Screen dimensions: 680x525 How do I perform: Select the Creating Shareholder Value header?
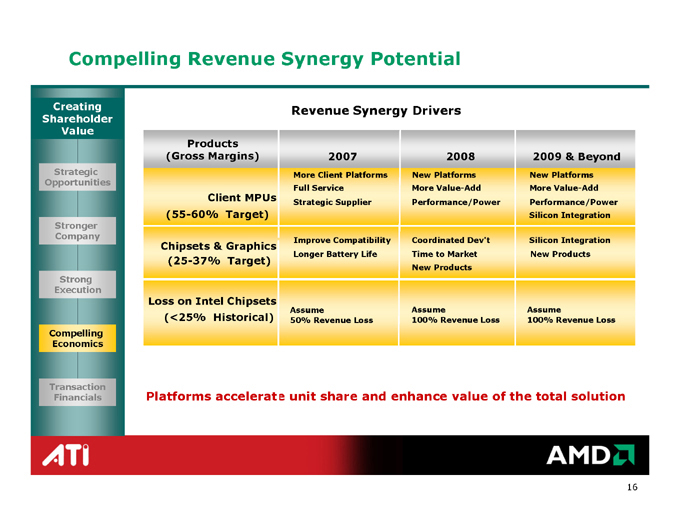[77, 118]
